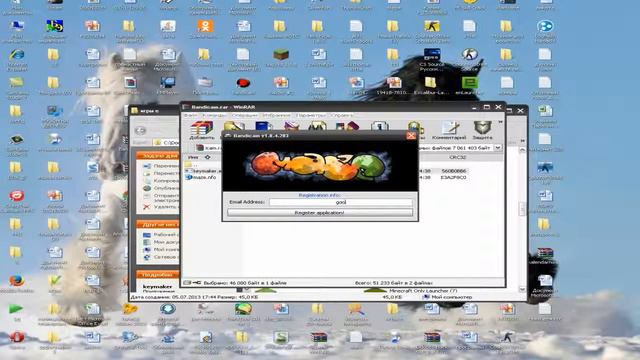Click the drive icon in WinRAR status bar
Screen dimensions: 640x360
tap(187, 282)
